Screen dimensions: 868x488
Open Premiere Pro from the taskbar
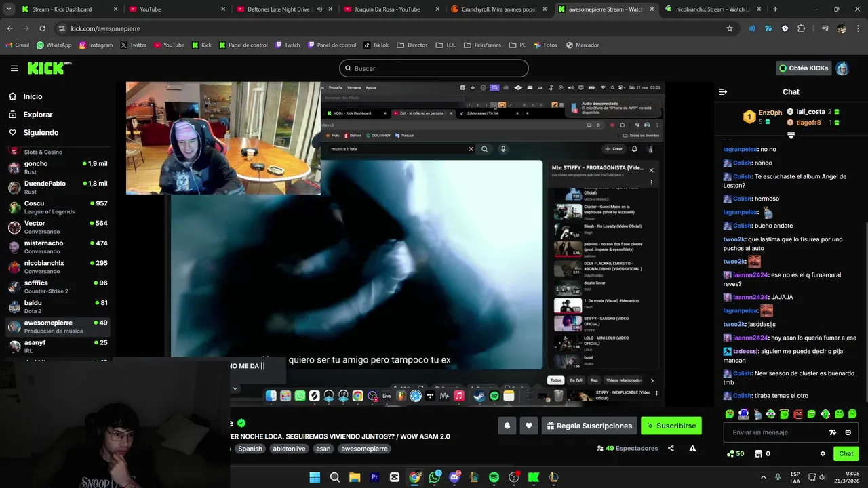pos(374,477)
